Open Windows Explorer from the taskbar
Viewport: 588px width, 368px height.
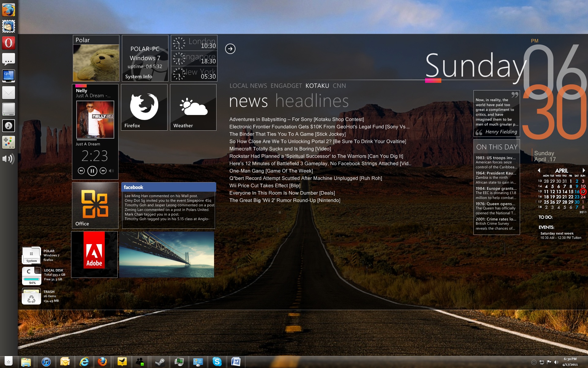point(26,362)
